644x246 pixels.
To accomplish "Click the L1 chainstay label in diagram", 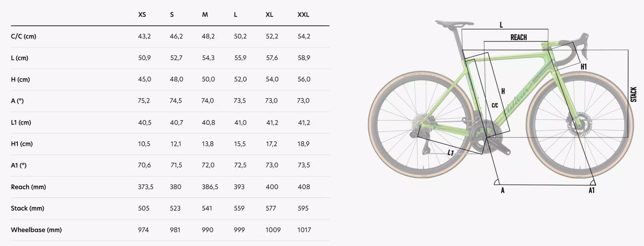I will click(x=450, y=153).
